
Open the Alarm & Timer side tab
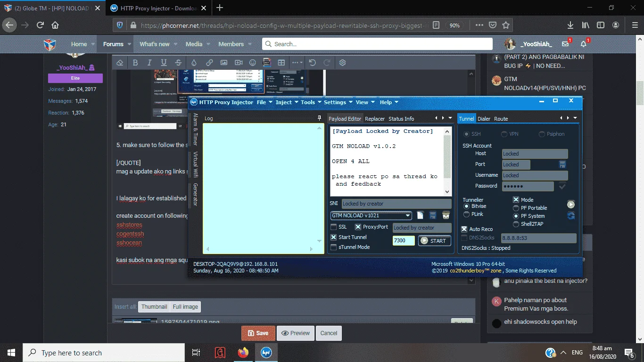click(x=195, y=129)
